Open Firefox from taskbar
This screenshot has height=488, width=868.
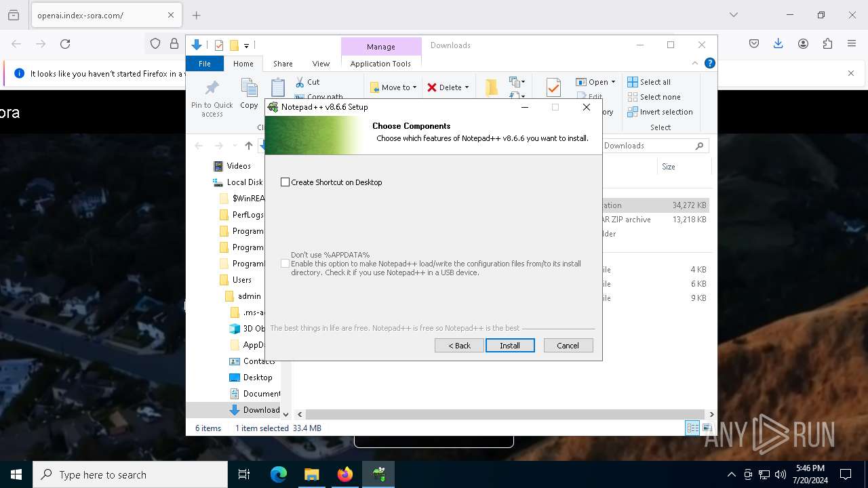pyautogui.click(x=345, y=474)
